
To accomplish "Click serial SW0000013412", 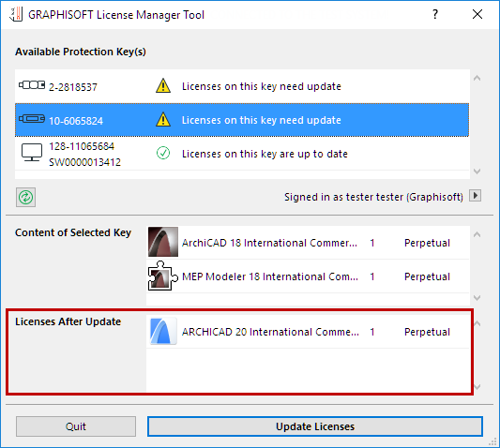I will tap(84, 162).
